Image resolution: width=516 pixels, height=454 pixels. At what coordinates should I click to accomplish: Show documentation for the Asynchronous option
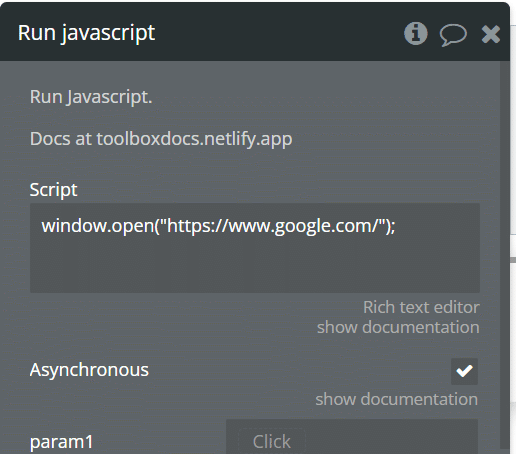[397, 399]
